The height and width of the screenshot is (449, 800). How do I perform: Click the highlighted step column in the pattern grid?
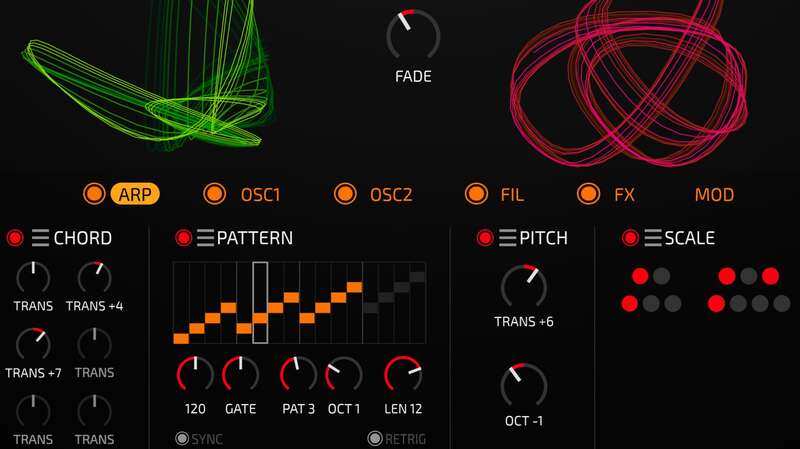click(260, 303)
